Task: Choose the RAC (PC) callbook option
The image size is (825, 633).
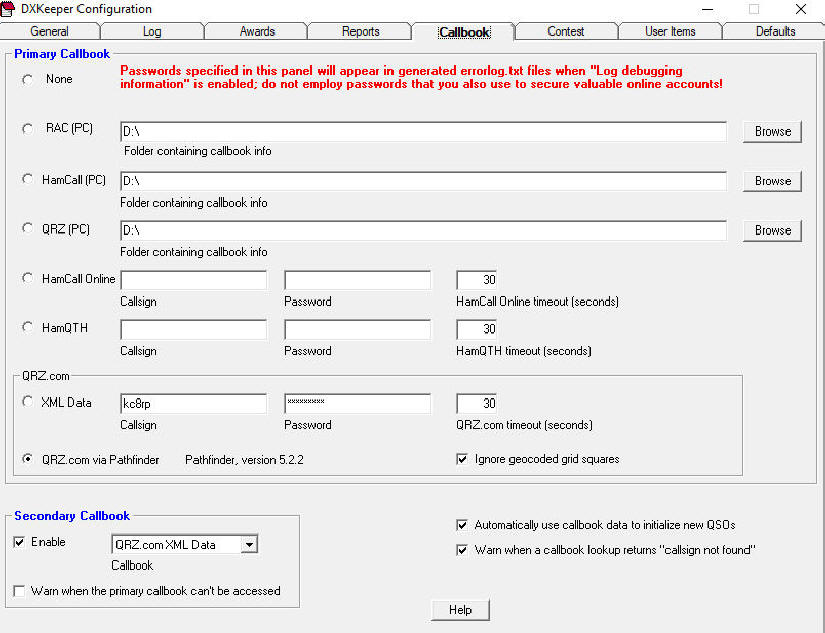Action: click(x=27, y=129)
